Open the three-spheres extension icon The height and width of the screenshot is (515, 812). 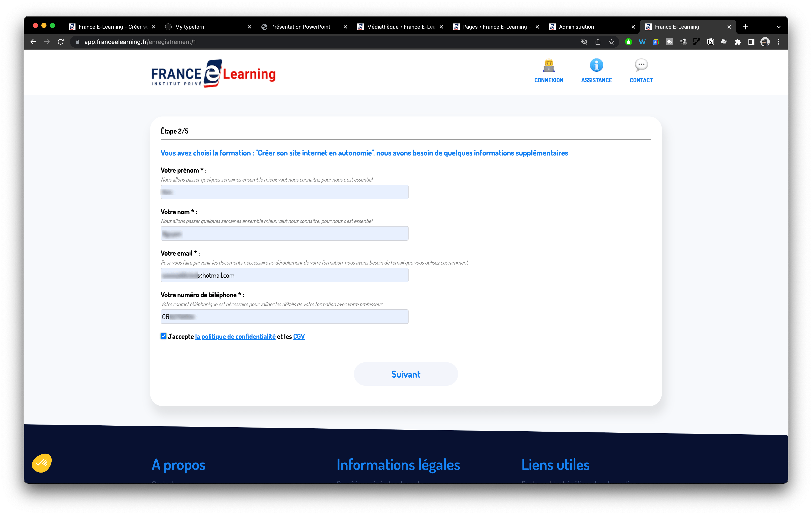click(x=683, y=42)
